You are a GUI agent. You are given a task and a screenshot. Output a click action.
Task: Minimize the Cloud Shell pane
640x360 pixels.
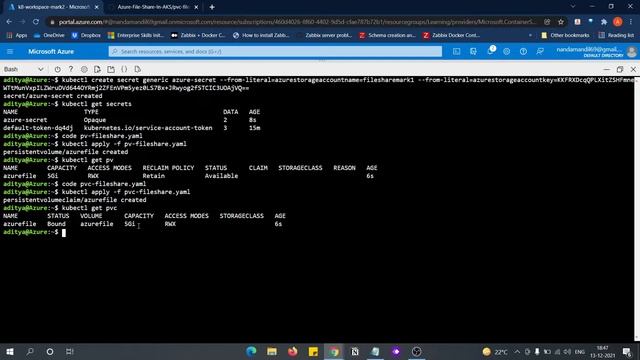click(606, 69)
